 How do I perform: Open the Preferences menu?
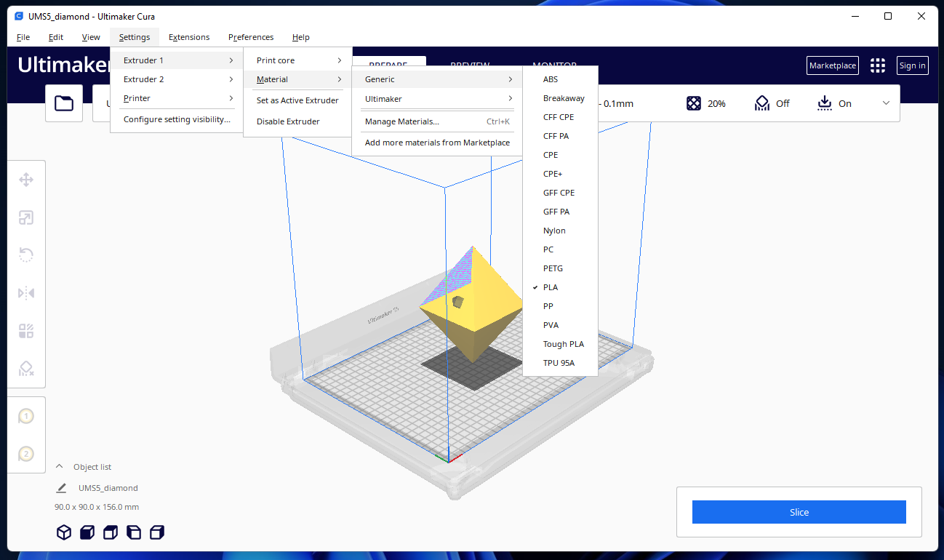coord(251,37)
